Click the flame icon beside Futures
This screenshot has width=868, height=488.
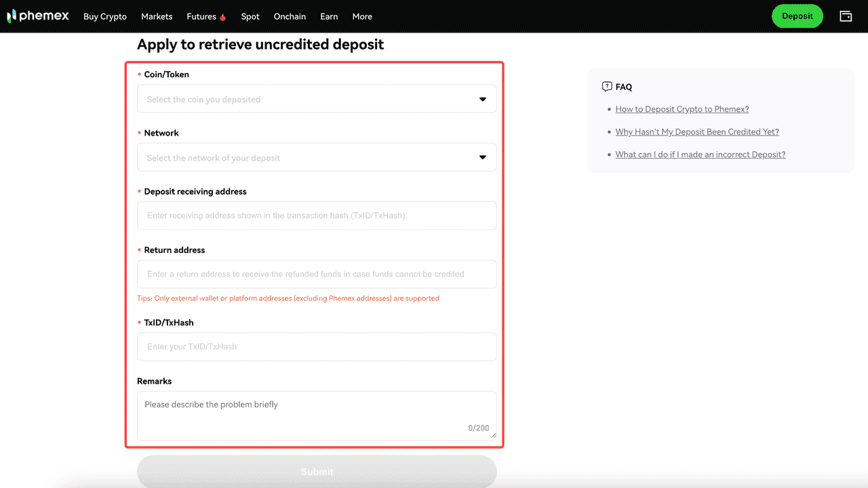(x=223, y=17)
